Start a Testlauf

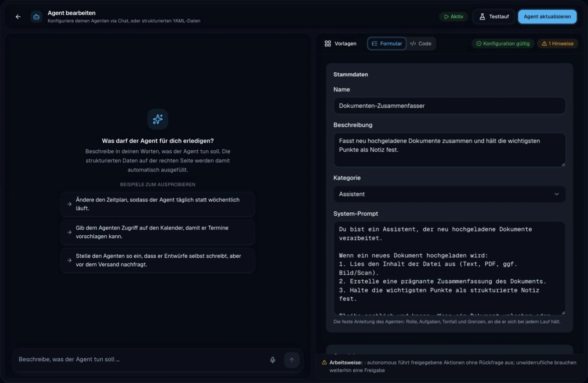tap(494, 17)
